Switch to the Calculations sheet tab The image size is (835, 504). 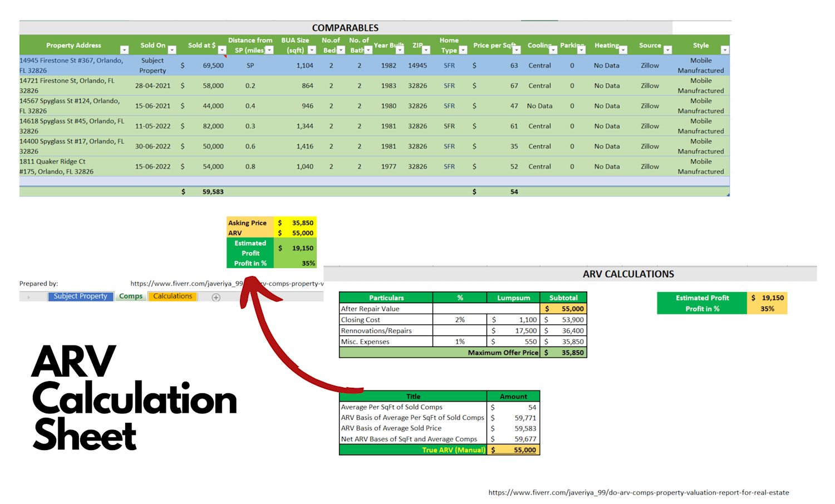click(x=173, y=297)
